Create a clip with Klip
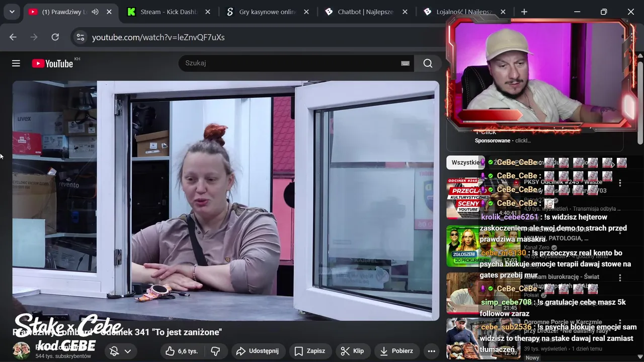Viewport: 644px width, 362px height. tap(352, 351)
